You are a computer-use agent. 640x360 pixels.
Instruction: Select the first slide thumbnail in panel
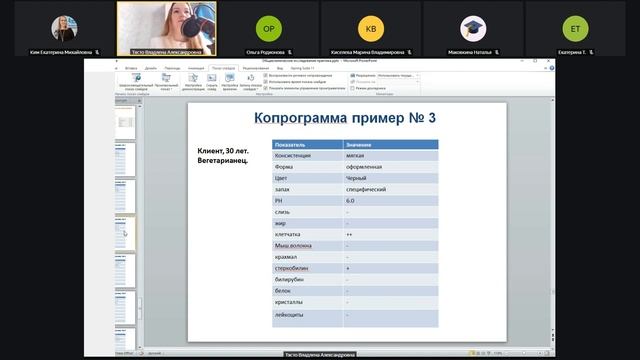coord(125,122)
